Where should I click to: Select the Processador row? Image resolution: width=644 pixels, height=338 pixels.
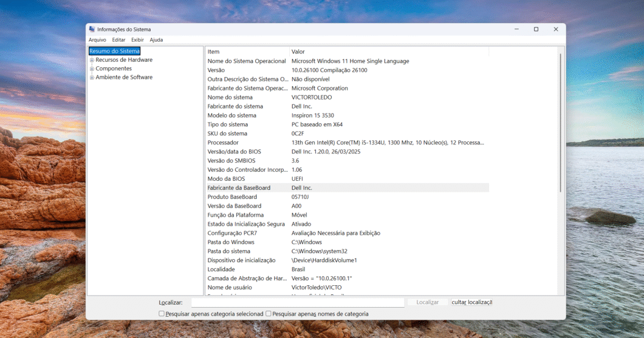[347, 143]
